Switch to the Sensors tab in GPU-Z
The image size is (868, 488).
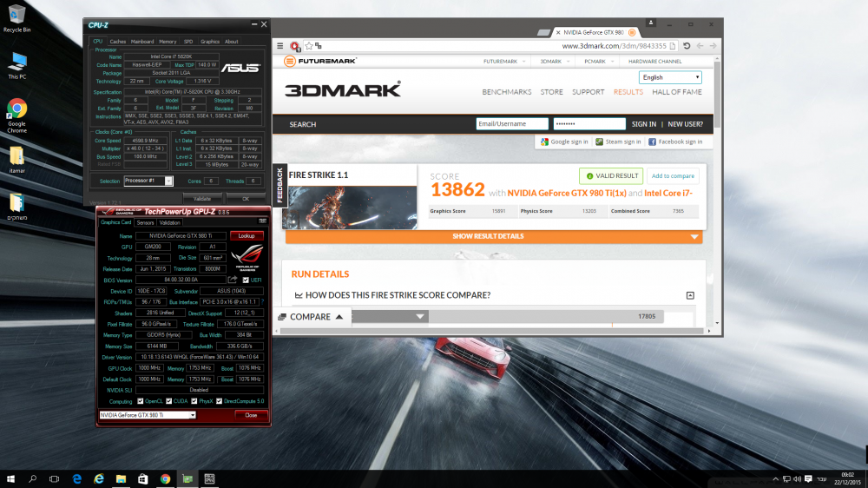tap(145, 222)
